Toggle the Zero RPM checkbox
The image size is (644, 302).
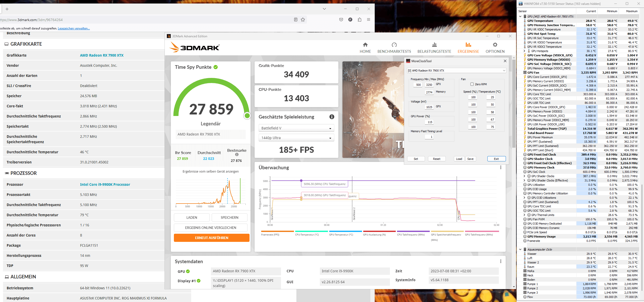point(472,84)
